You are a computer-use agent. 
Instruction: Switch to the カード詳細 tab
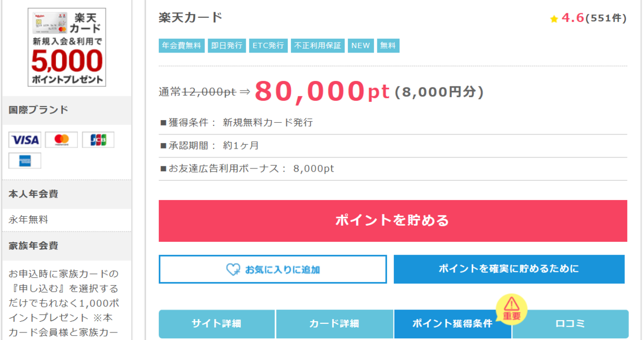[x=334, y=323]
